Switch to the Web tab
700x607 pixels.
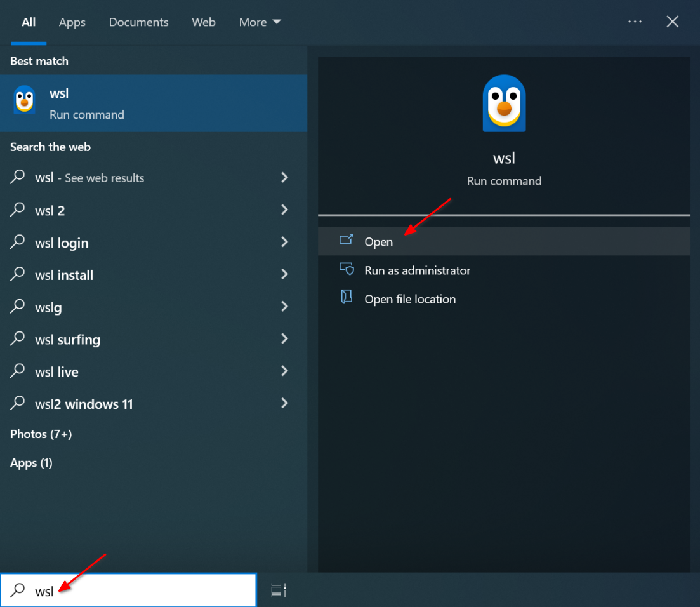(204, 22)
